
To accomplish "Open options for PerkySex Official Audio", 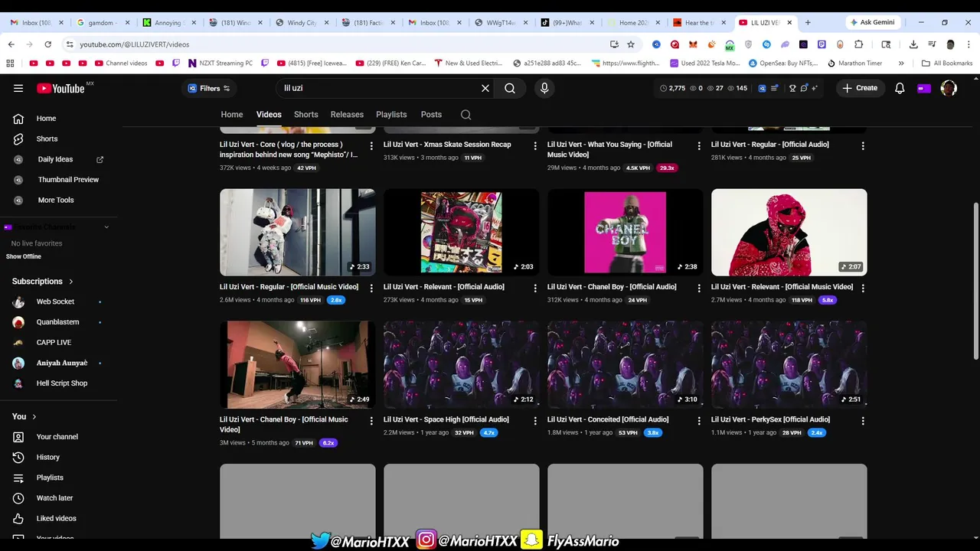I will coord(863,421).
